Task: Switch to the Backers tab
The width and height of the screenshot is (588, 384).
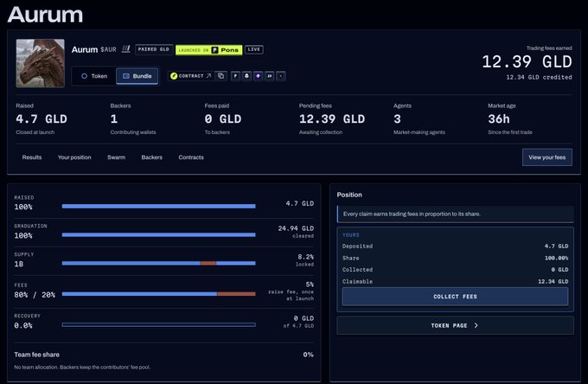Action: pyautogui.click(x=152, y=157)
